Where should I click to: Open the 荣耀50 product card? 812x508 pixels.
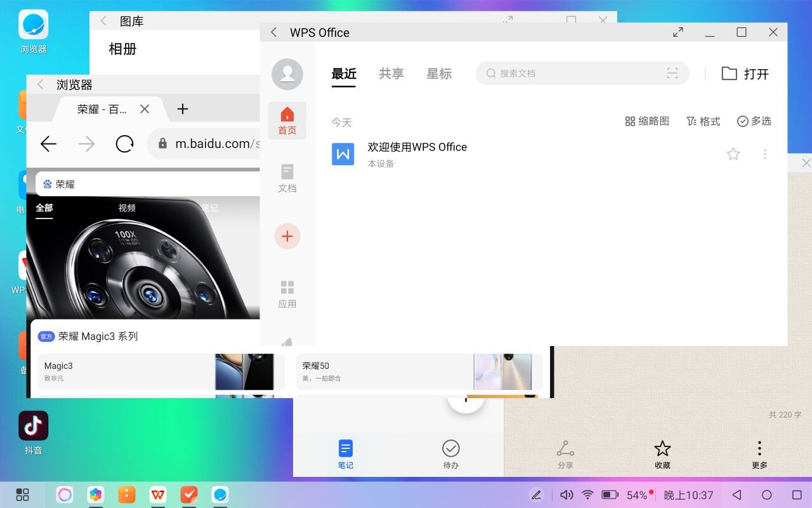419,371
